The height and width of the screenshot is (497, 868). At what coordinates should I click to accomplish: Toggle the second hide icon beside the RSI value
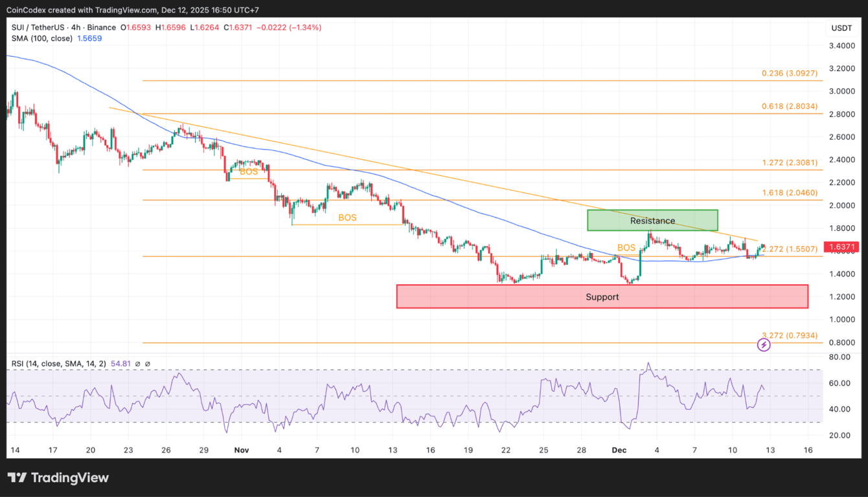147,364
